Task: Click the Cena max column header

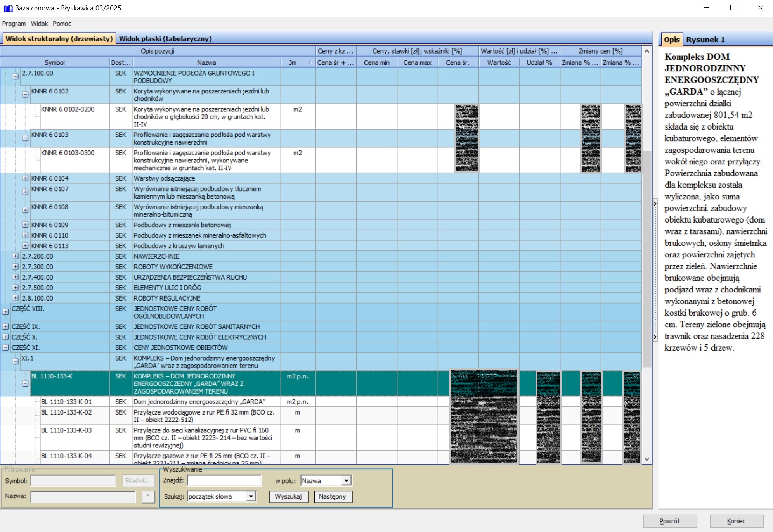Action: pos(417,62)
